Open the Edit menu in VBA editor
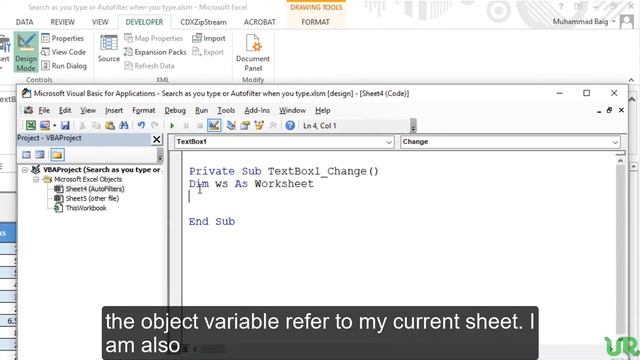 tap(65, 111)
